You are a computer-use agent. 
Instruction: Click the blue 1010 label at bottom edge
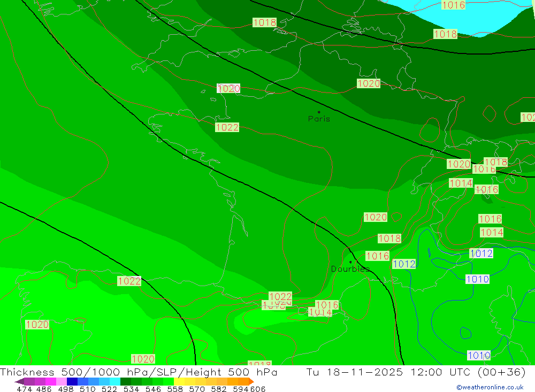tap(479, 356)
